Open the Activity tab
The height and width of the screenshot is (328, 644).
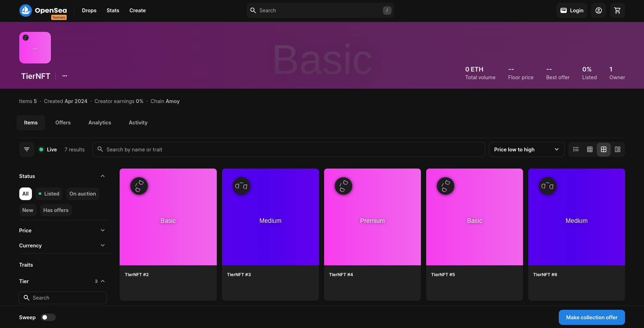[138, 123]
